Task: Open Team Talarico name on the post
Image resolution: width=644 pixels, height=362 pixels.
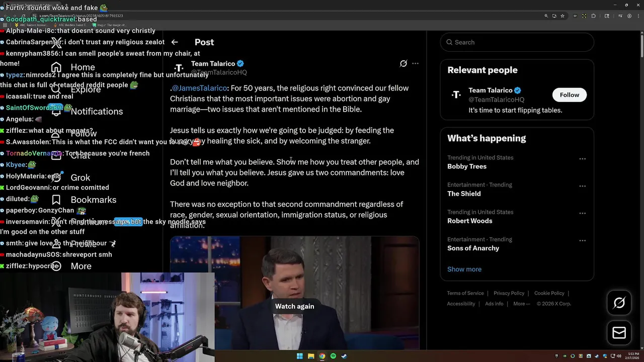Action: point(213,63)
